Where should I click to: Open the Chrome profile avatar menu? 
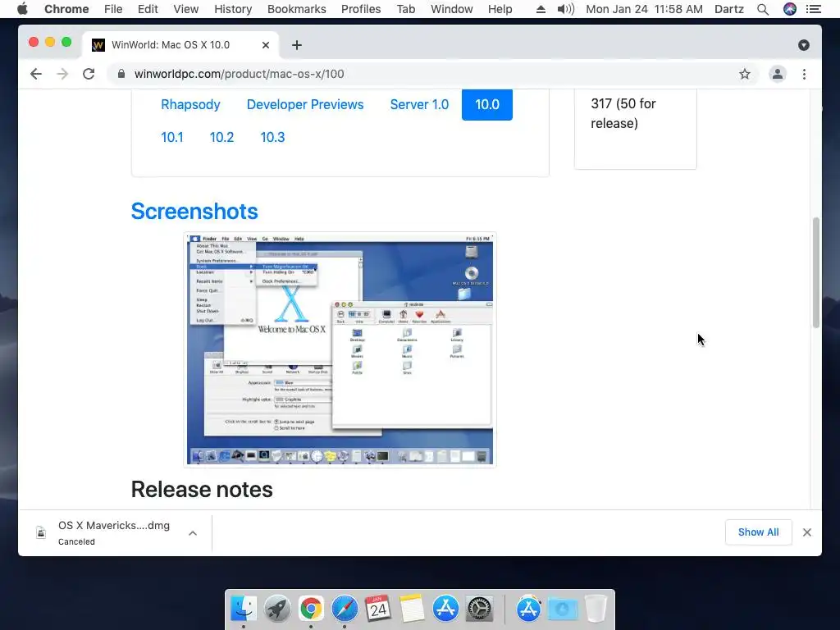(778, 74)
